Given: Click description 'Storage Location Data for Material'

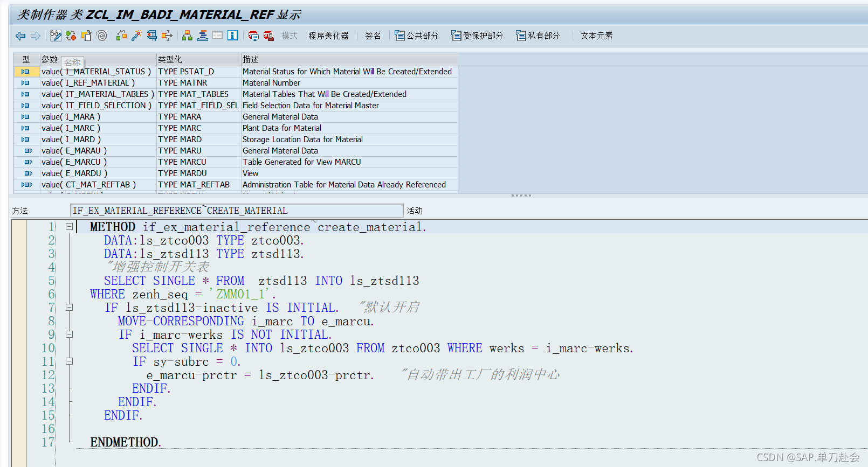Looking at the screenshot, I should point(302,140).
